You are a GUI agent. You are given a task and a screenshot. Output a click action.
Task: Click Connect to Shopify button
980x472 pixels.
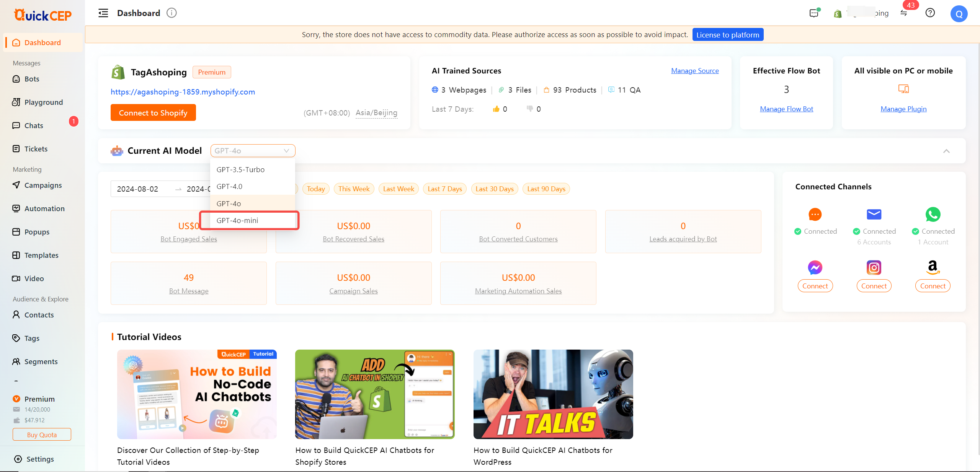pyautogui.click(x=153, y=112)
